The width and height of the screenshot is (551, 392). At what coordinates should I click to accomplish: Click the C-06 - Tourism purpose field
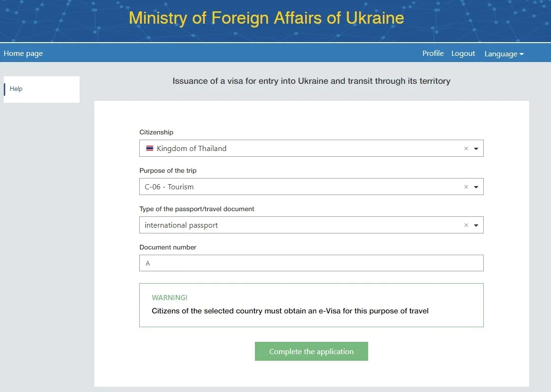[311, 187]
